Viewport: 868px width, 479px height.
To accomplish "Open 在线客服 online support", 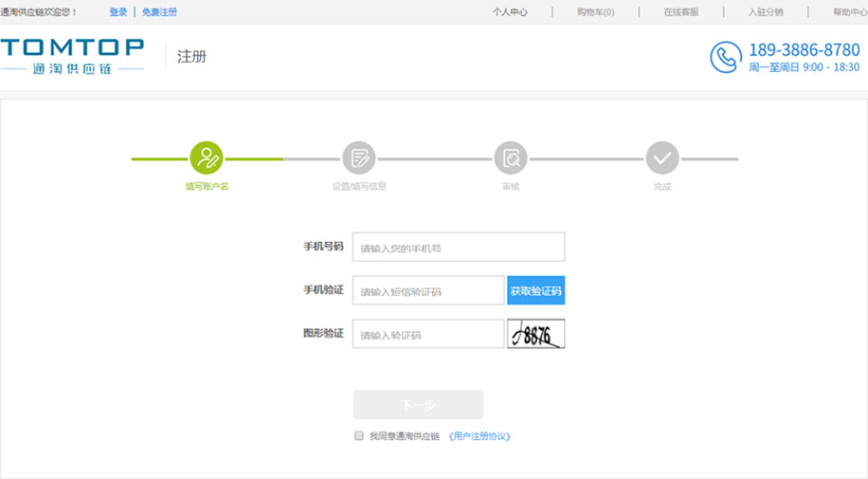I will tap(680, 12).
